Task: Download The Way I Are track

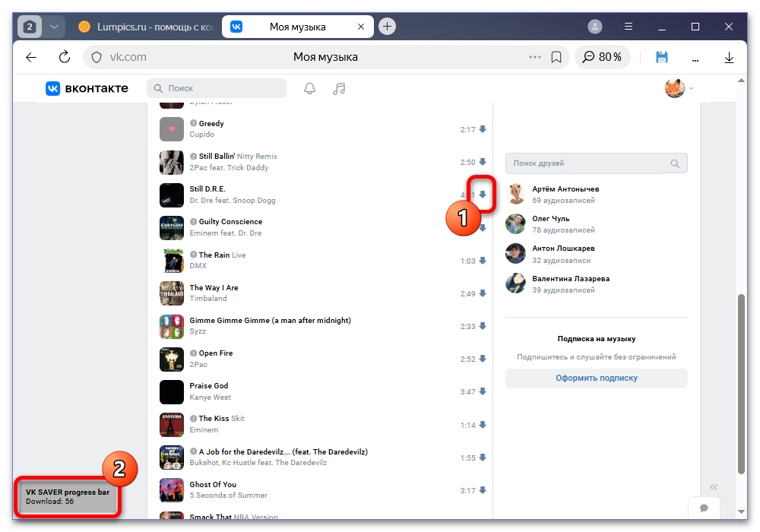Action: pyautogui.click(x=483, y=293)
